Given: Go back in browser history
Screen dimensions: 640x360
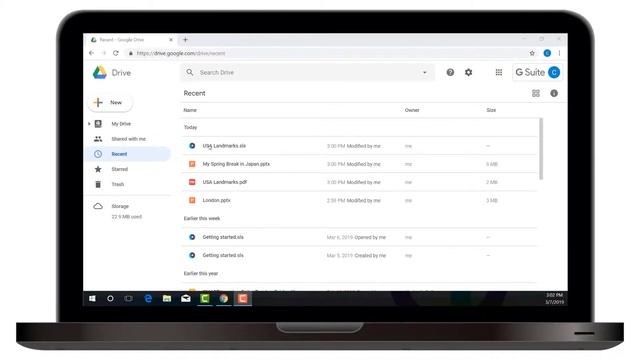Looking at the screenshot, I should tap(91, 53).
